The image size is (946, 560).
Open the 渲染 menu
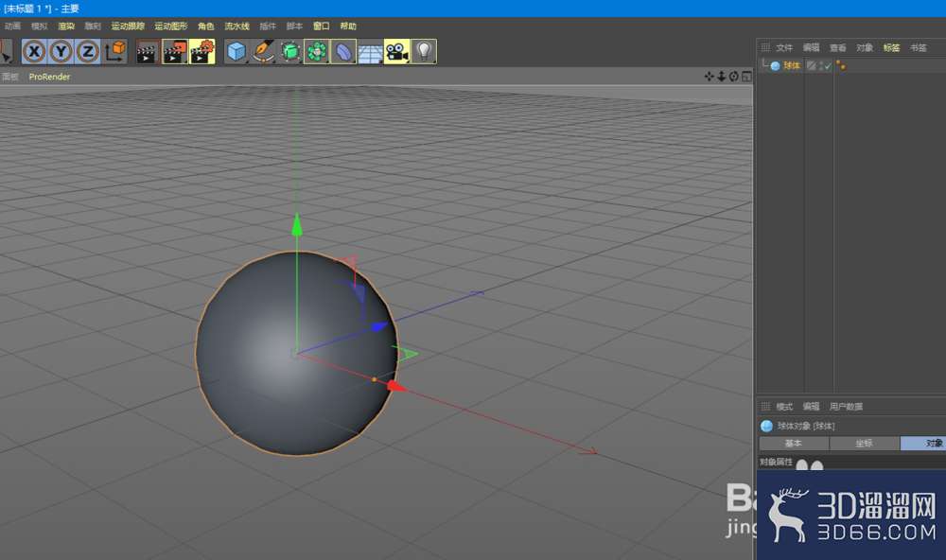66,26
